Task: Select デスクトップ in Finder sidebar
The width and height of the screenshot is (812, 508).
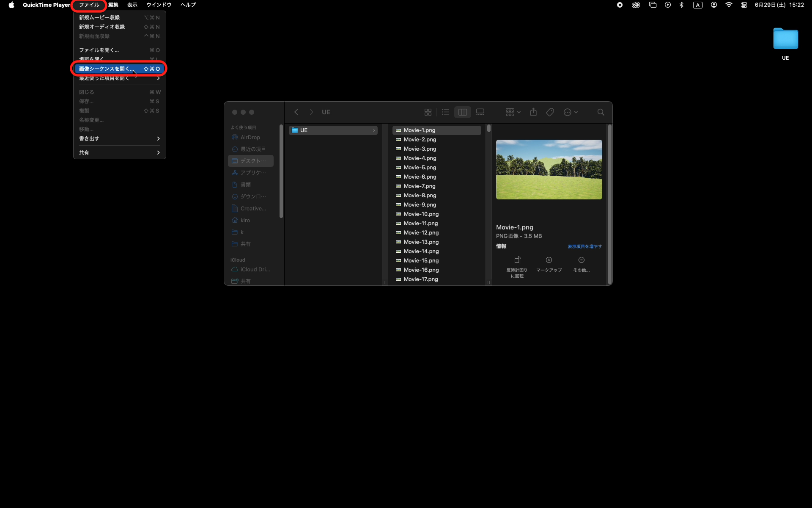Action: pyautogui.click(x=251, y=161)
